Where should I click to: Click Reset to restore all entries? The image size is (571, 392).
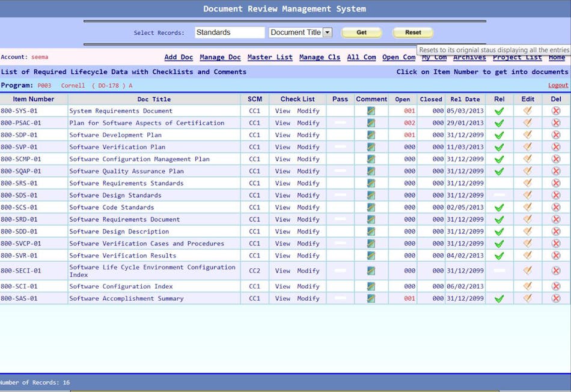coord(413,32)
